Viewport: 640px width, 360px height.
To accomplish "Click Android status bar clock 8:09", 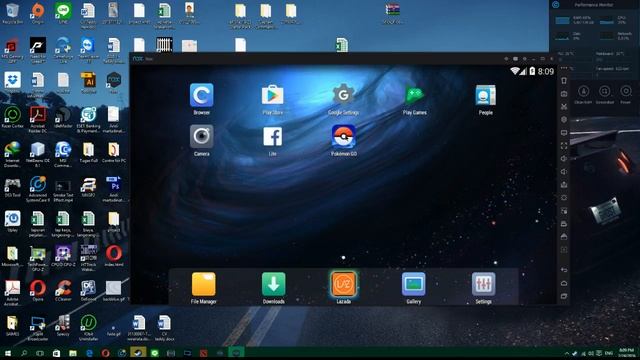I will pos(546,71).
